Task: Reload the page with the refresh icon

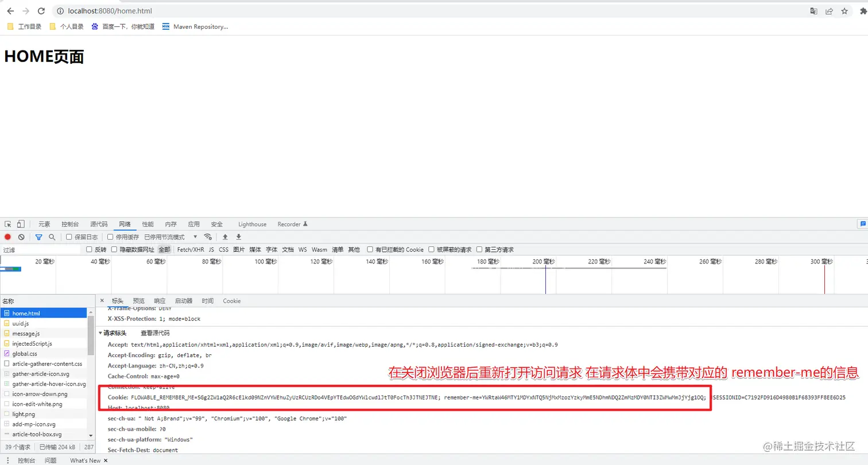Action: pyautogui.click(x=41, y=11)
